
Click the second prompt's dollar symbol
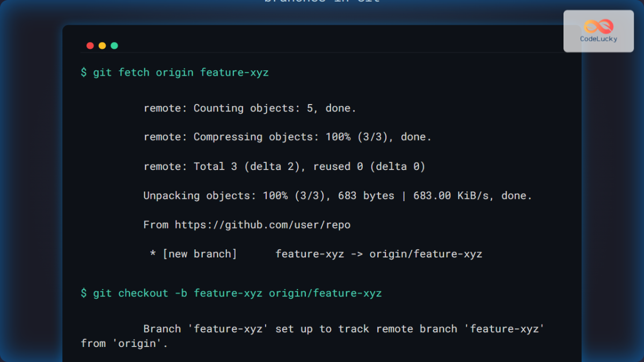[x=83, y=293]
